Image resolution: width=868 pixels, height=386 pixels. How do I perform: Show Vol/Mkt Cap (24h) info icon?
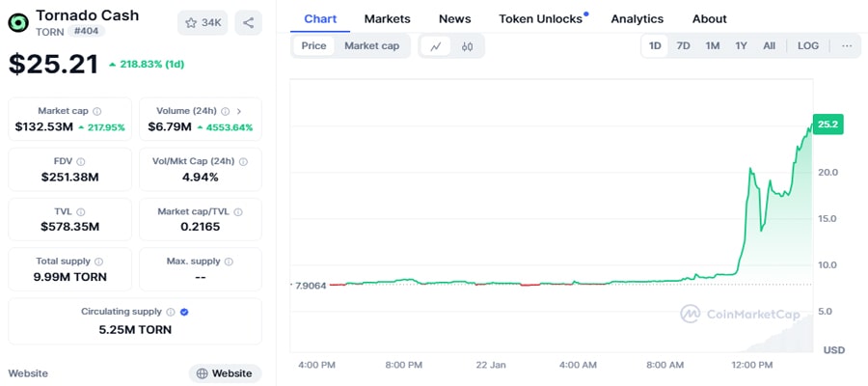pos(243,162)
